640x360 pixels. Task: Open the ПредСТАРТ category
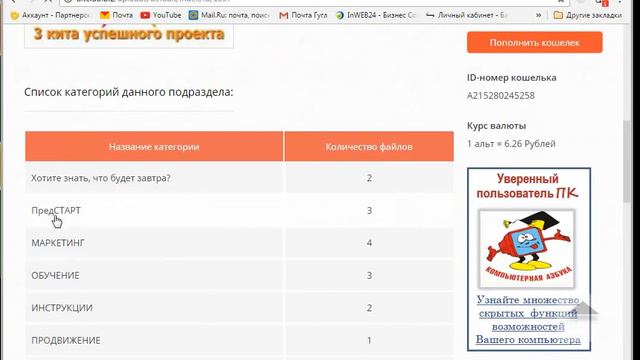pyautogui.click(x=56, y=210)
